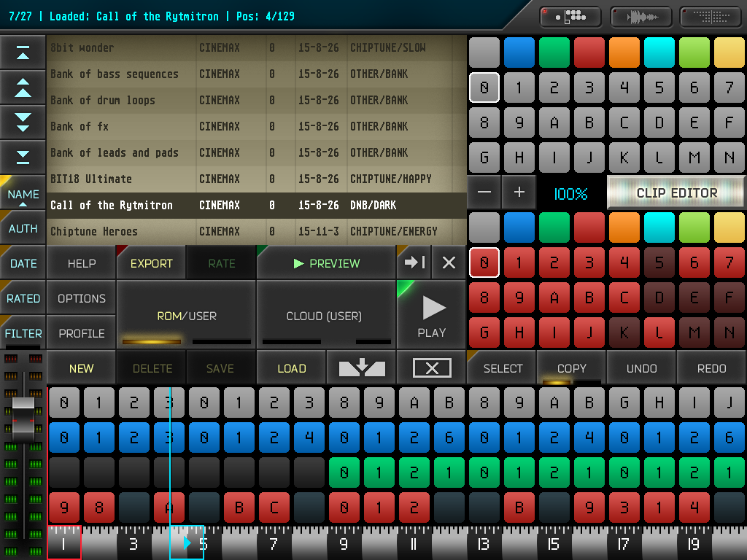Preview the selected song
The width and height of the screenshot is (747, 560).
click(x=326, y=262)
